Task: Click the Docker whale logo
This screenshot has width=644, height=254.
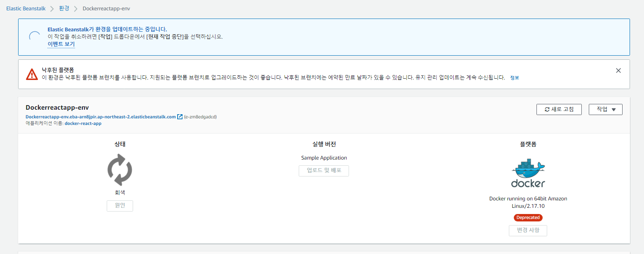Action: (528, 173)
